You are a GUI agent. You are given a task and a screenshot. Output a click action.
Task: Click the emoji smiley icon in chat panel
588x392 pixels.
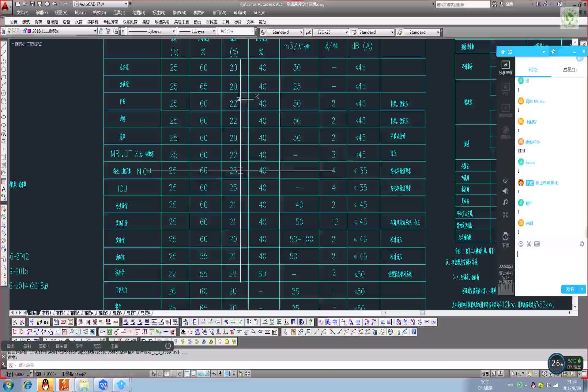point(521,244)
